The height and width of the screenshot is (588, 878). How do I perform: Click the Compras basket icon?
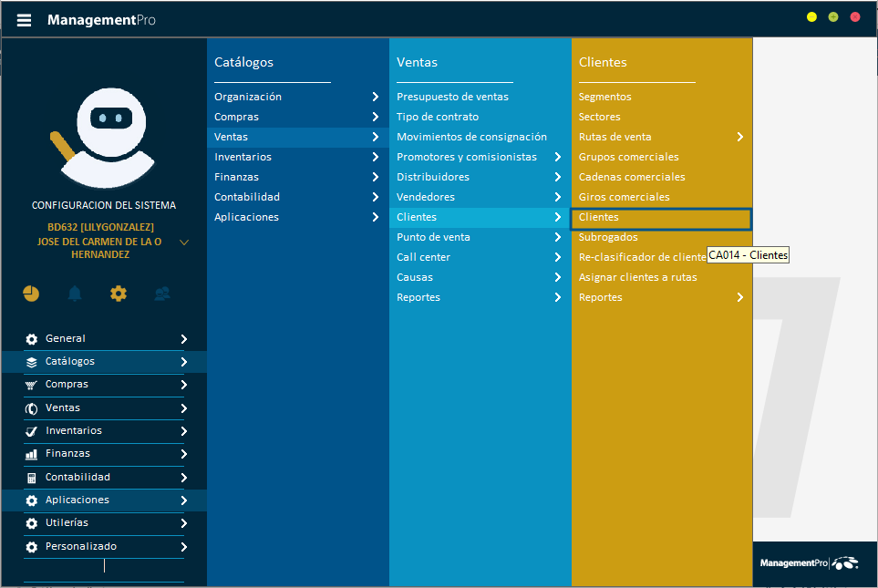32,385
